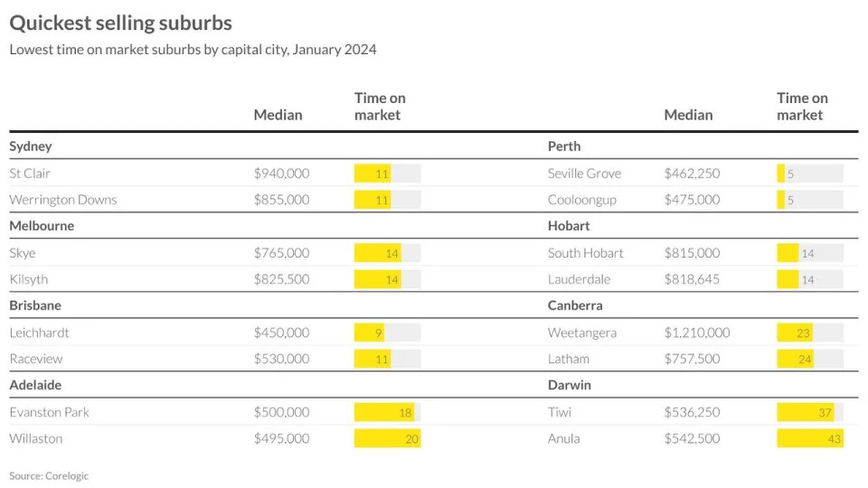Click the Perth city heading
The height and width of the screenshot is (488, 868).
tap(564, 146)
